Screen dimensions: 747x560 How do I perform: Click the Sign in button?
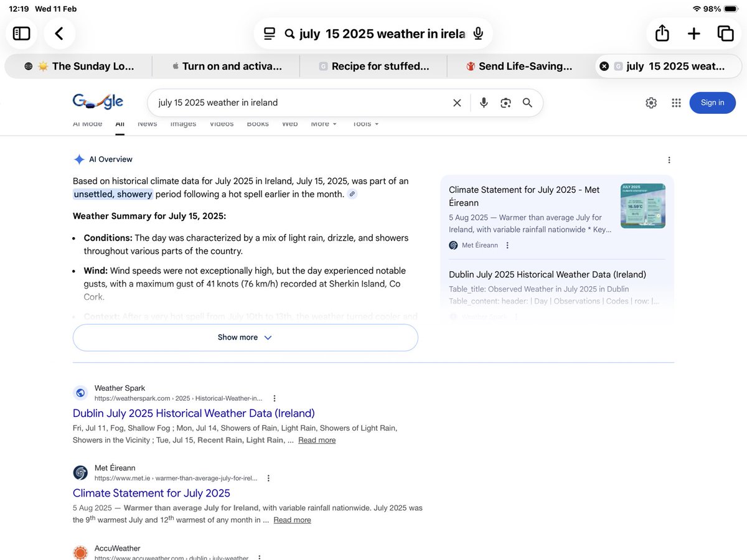pyautogui.click(x=712, y=103)
